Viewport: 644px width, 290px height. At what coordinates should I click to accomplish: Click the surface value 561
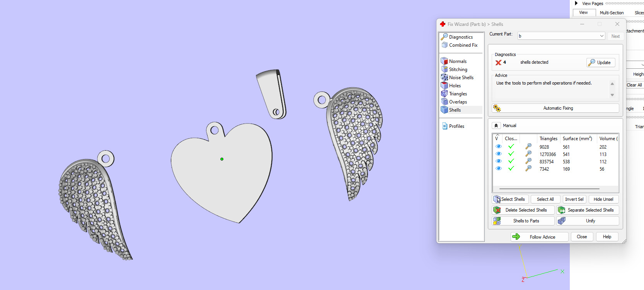pos(566,147)
